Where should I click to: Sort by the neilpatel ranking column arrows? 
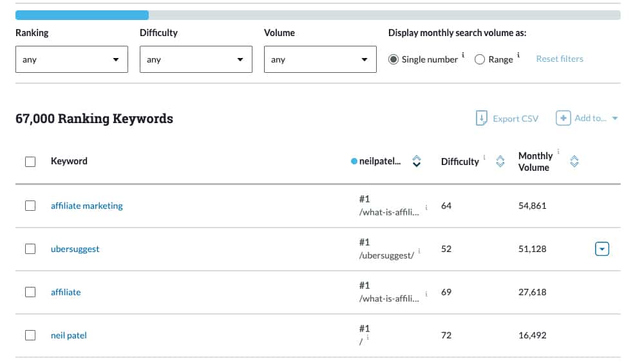pyautogui.click(x=417, y=161)
